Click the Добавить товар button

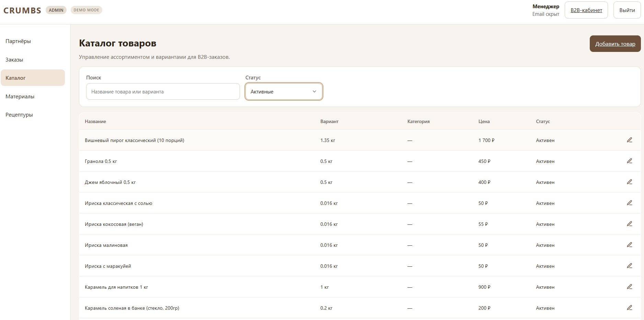pos(615,44)
